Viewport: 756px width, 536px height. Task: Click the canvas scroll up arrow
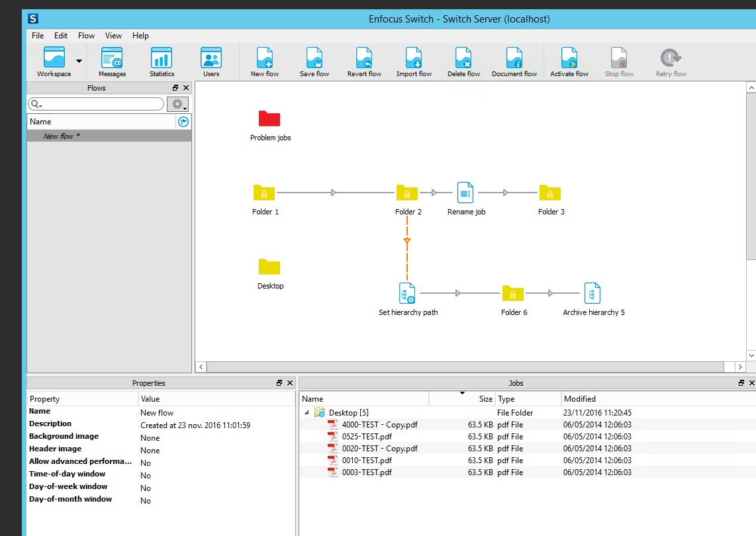click(751, 88)
